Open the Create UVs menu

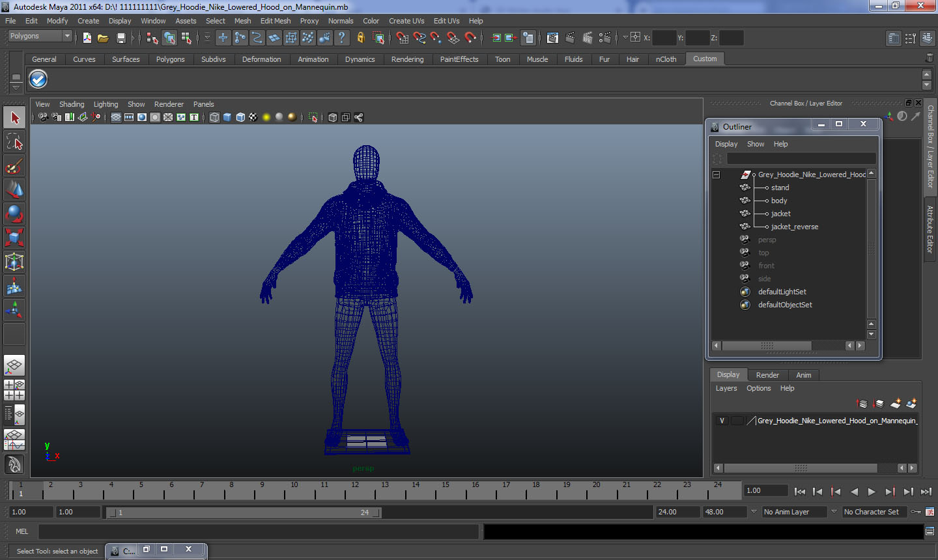pos(406,21)
